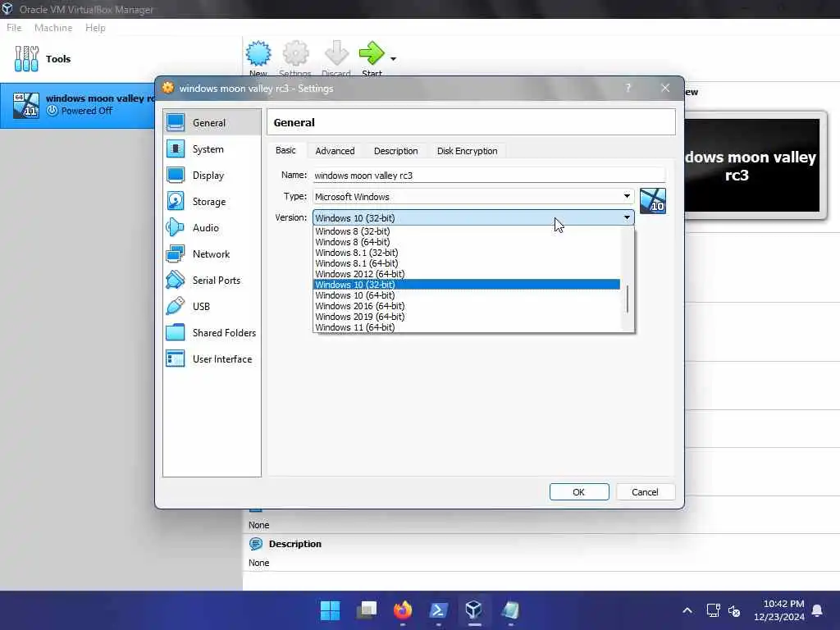This screenshot has height=630, width=840.
Task: Click the Name input field
Action: [489, 176]
